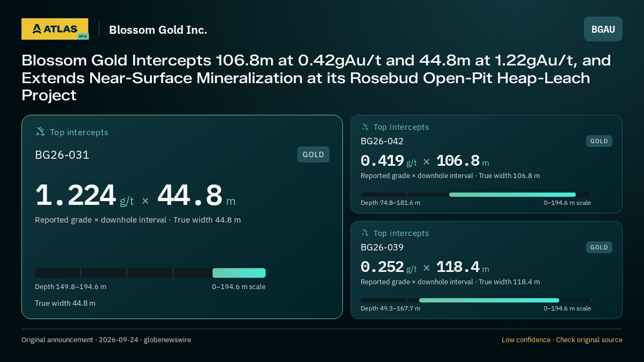Click the 106.8 m interval value
This screenshot has height=362, width=644.
(463, 161)
